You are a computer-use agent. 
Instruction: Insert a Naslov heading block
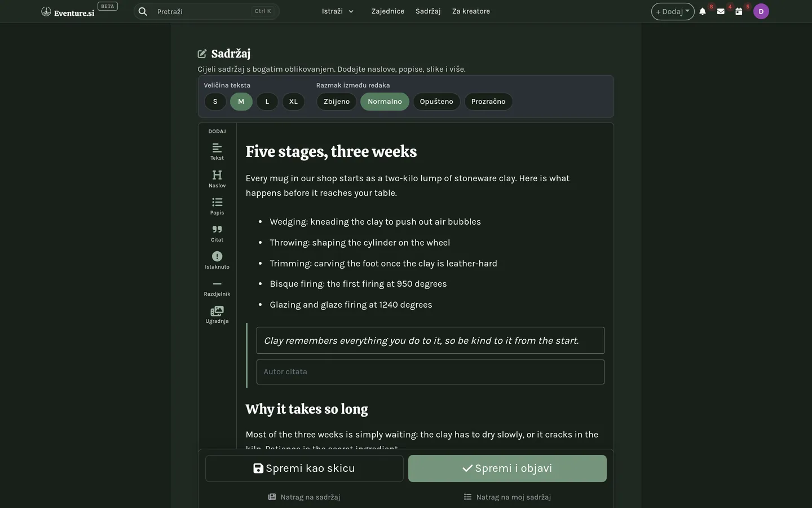[217, 178]
